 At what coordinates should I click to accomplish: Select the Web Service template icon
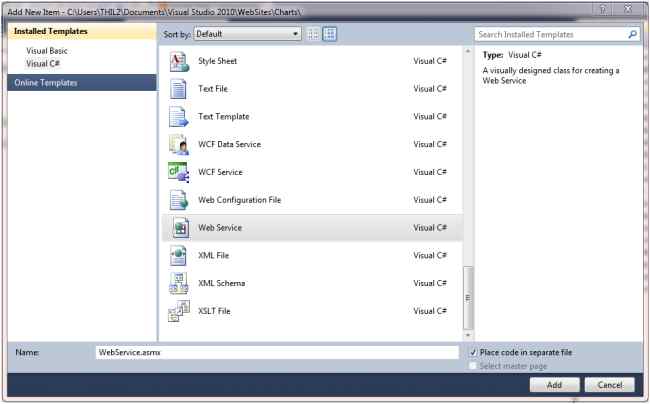[x=181, y=228]
